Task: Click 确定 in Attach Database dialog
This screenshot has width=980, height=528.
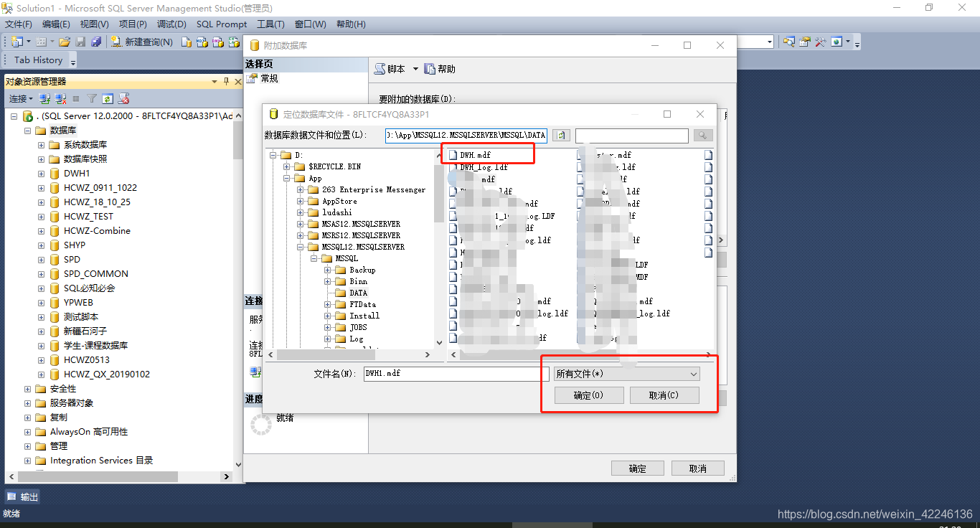Action: pos(638,468)
